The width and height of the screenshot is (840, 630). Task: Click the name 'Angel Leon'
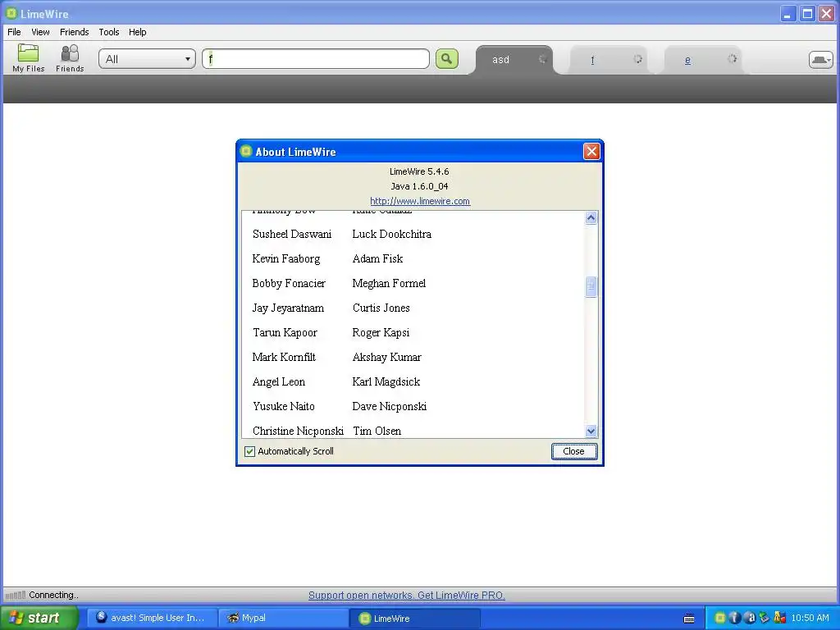click(279, 382)
